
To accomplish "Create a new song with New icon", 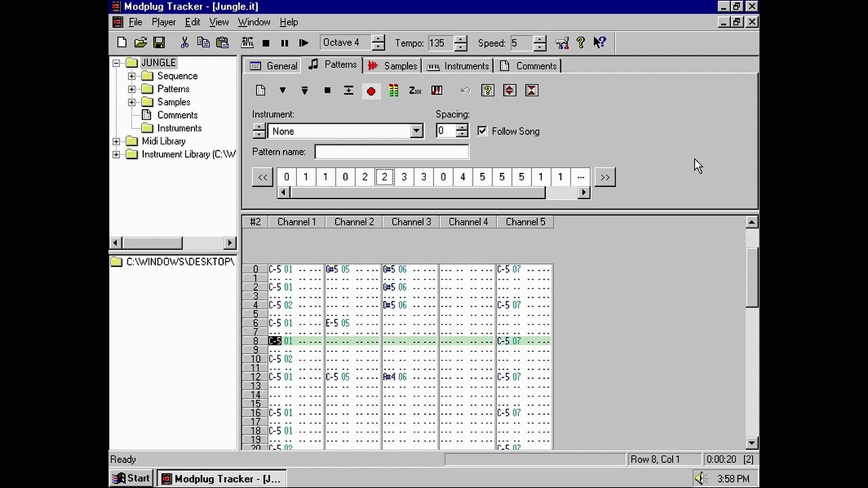I will (x=122, y=43).
